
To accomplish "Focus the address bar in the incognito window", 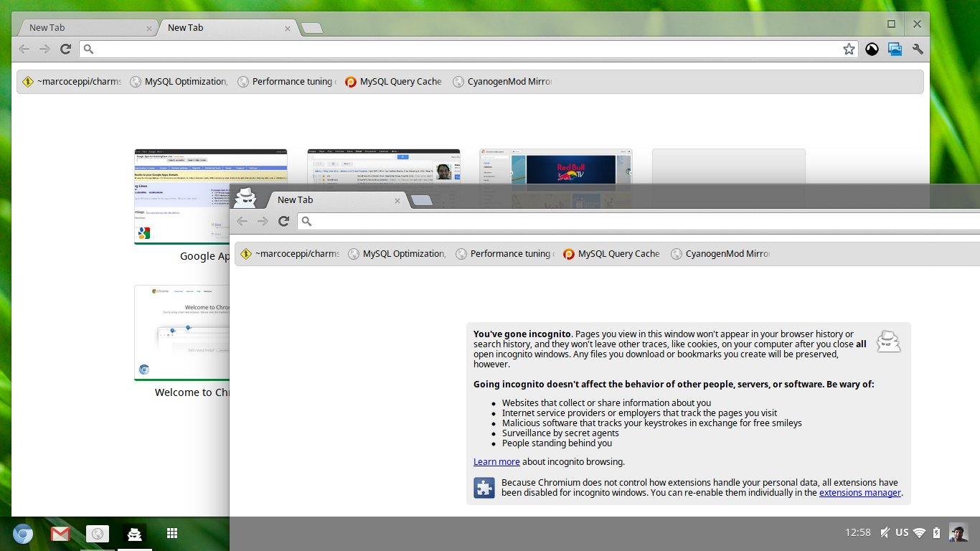I will pyautogui.click(x=639, y=221).
